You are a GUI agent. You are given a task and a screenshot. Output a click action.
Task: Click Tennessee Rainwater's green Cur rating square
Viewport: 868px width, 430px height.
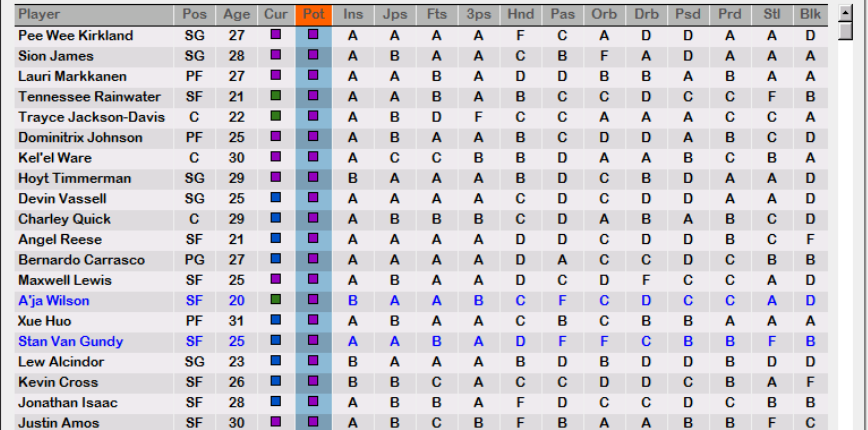[x=275, y=96]
